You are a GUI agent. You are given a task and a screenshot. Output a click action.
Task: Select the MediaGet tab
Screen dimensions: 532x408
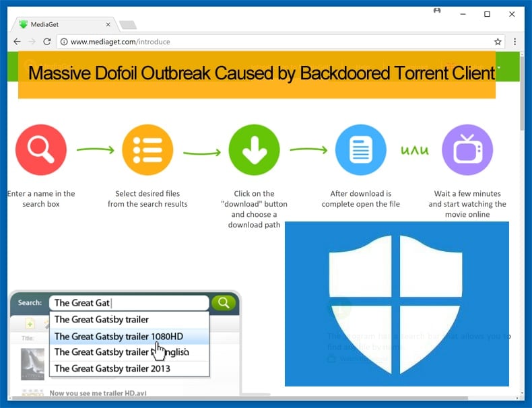(65, 24)
